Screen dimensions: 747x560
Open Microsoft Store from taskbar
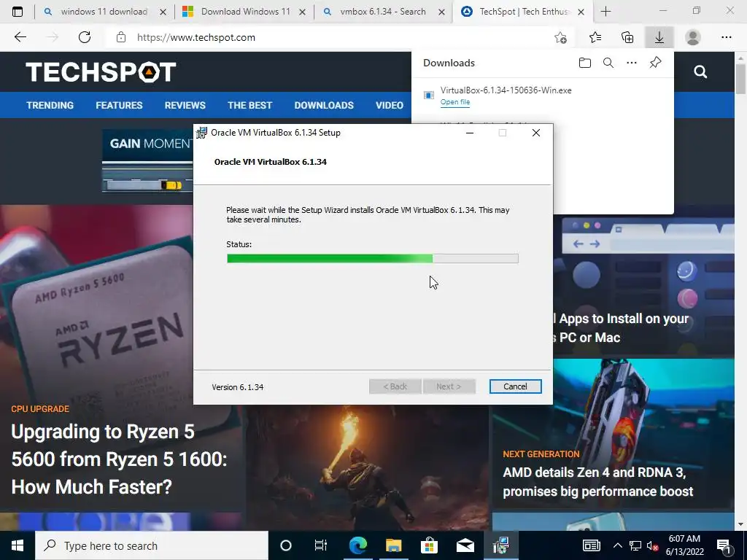(429, 545)
